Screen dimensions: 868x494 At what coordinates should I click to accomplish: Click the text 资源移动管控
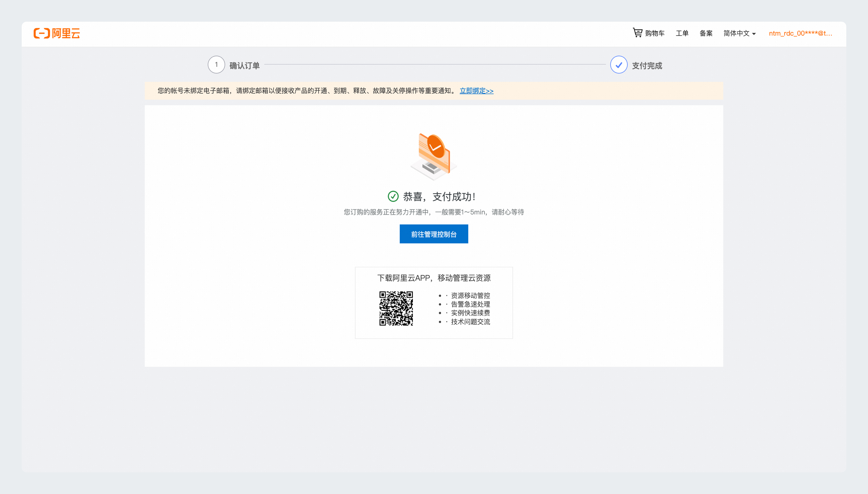click(470, 295)
